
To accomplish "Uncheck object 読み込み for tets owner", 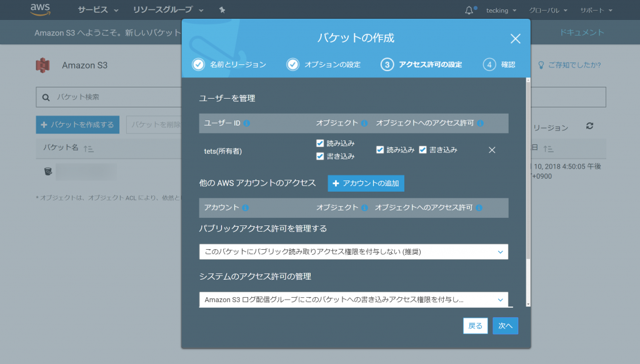I will (x=320, y=143).
